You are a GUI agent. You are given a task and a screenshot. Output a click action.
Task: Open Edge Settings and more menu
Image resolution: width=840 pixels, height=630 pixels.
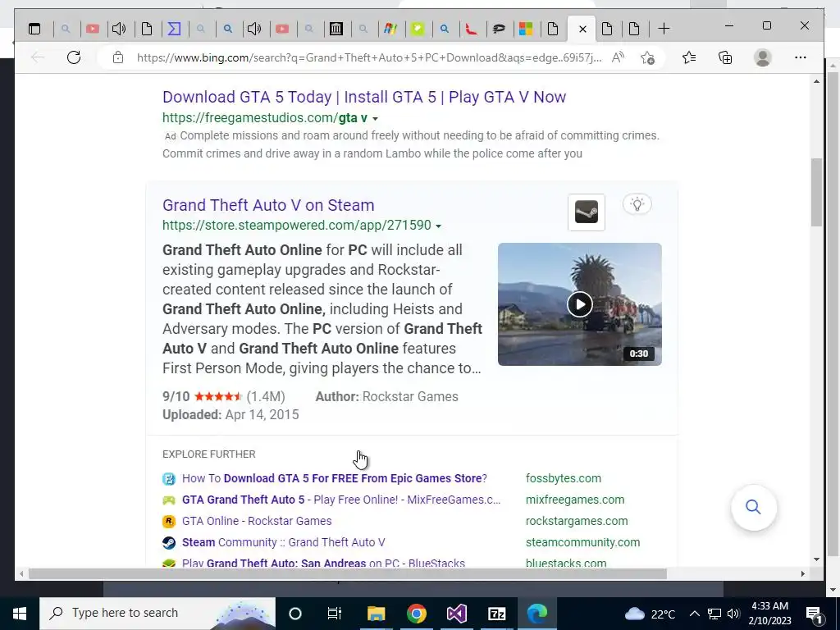801,57
